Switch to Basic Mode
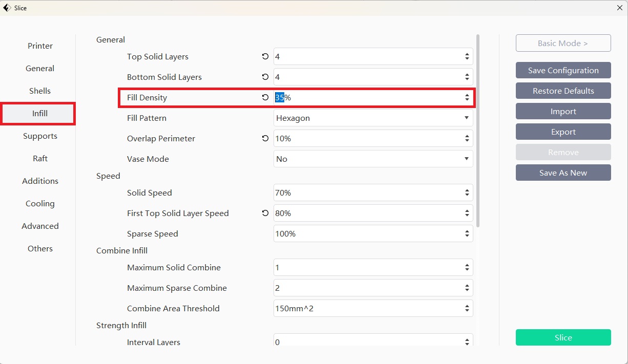This screenshot has height=364, width=628. pos(563,44)
